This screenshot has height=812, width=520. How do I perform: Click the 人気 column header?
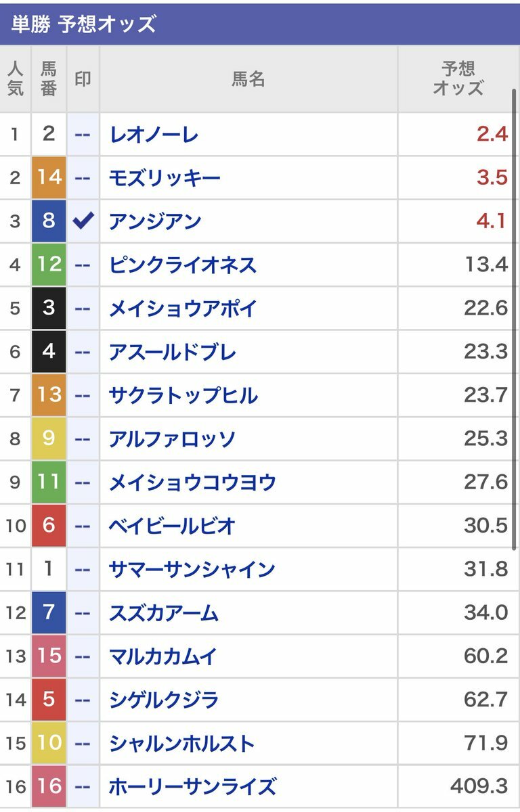pyautogui.click(x=16, y=78)
